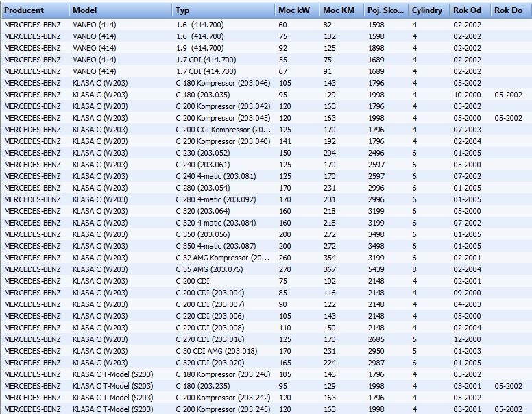This screenshot has width=532, height=414.
Task: Select the C 180 Kompressor (203.046) cell
Action: click(x=223, y=83)
